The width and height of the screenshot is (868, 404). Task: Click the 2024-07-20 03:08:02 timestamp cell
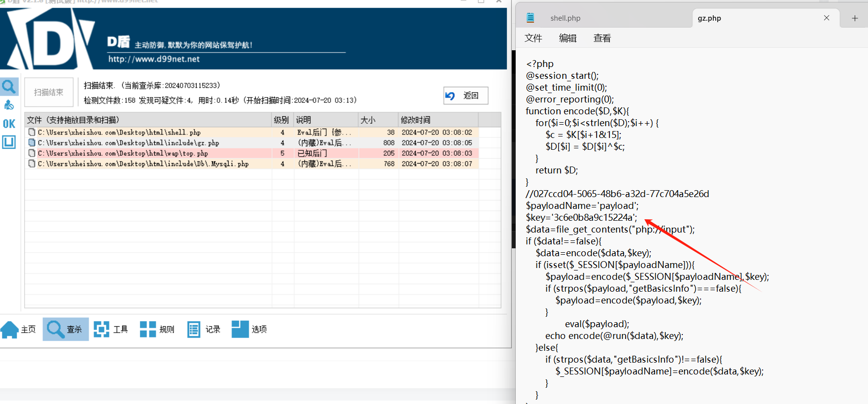[x=437, y=133]
